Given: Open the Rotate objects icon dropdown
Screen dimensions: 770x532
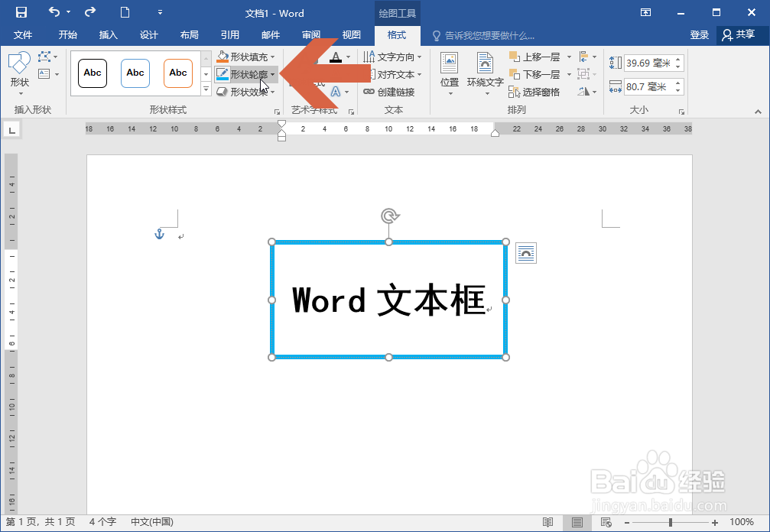Looking at the screenshot, I should [587, 92].
